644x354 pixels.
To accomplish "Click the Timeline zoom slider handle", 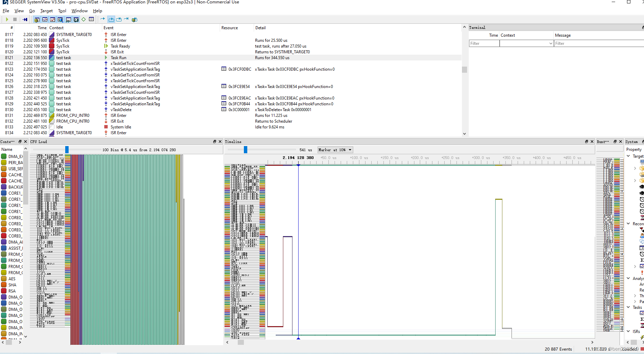I will click(x=246, y=150).
